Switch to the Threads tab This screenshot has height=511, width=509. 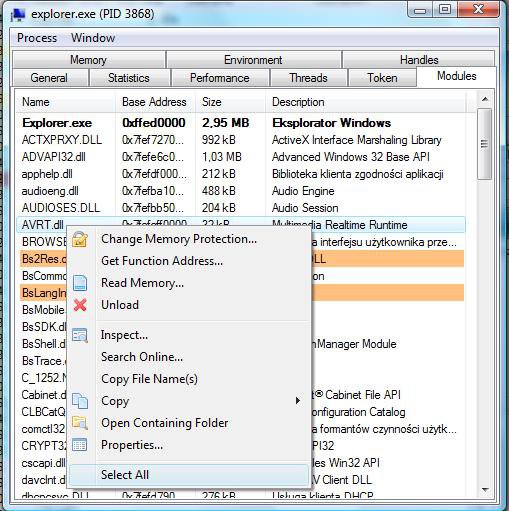[x=308, y=78]
